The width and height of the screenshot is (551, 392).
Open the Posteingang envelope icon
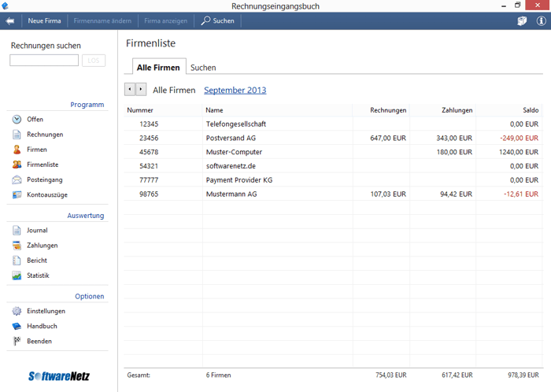click(x=17, y=179)
